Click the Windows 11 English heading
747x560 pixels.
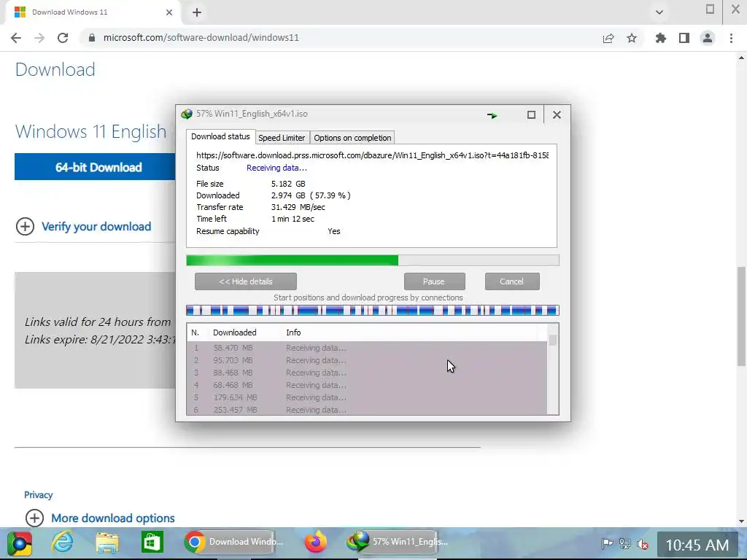[x=90, y=131]
